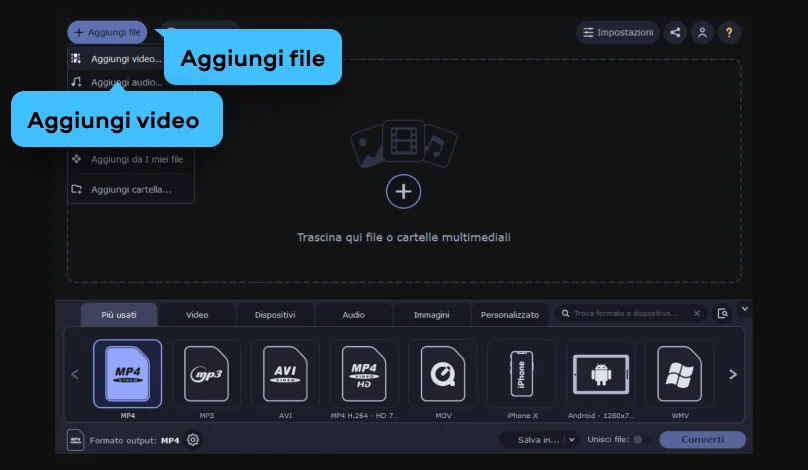Select the MP4 format preset

127,374
